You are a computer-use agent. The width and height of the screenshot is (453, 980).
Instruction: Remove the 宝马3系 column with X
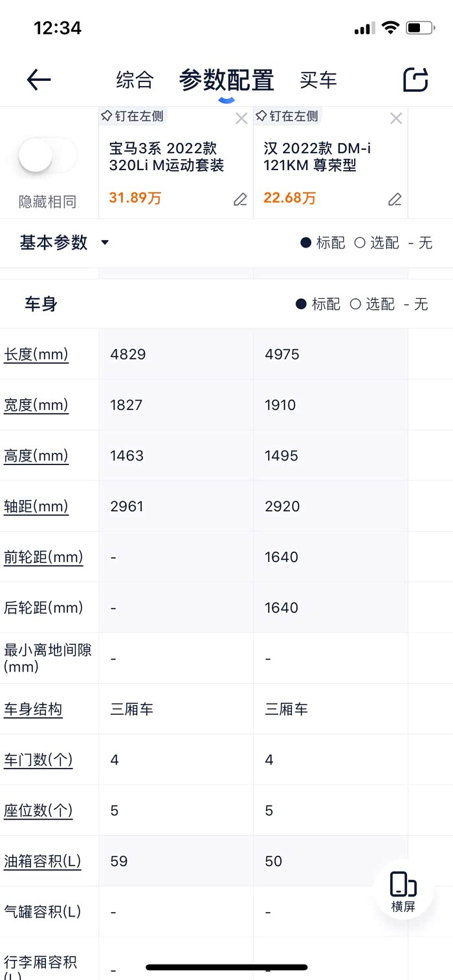(241, 118)
